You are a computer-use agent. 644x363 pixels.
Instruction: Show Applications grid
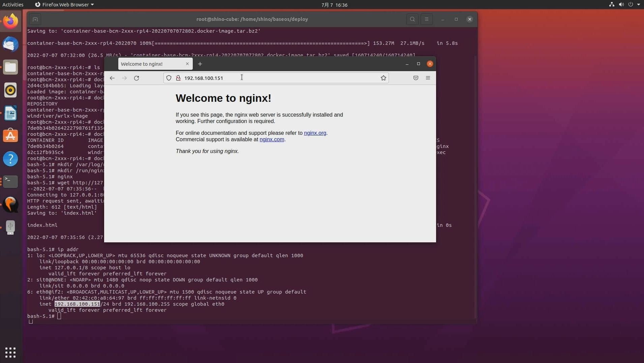click(10, 352)
